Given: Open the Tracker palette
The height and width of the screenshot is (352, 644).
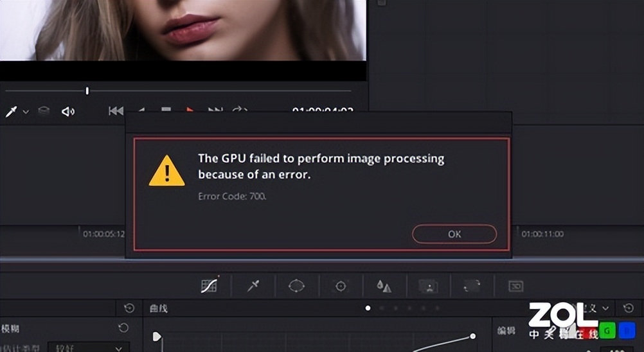Looking at the screenshot, I should 341,286.
